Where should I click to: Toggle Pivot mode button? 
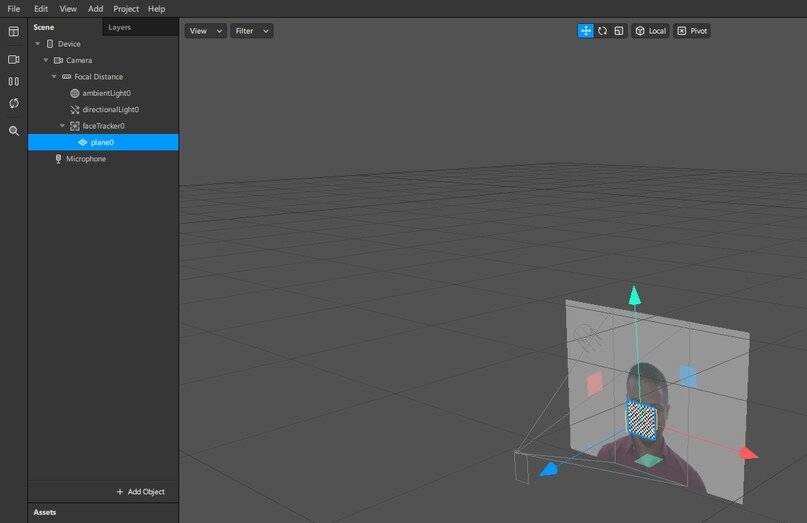pos(691,31)
